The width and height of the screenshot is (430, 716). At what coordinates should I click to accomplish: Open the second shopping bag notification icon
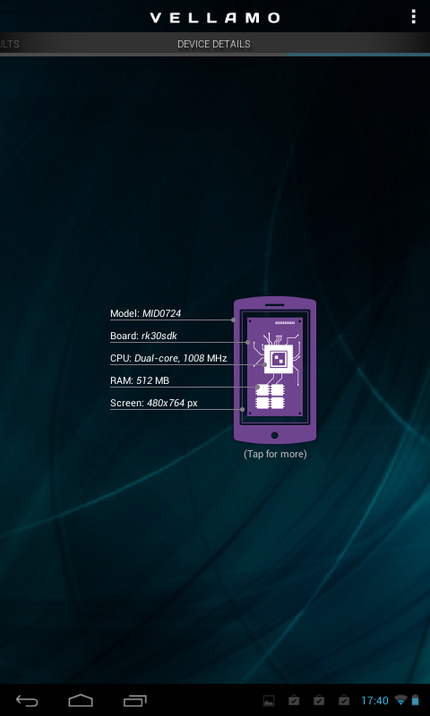click(319, 700)
